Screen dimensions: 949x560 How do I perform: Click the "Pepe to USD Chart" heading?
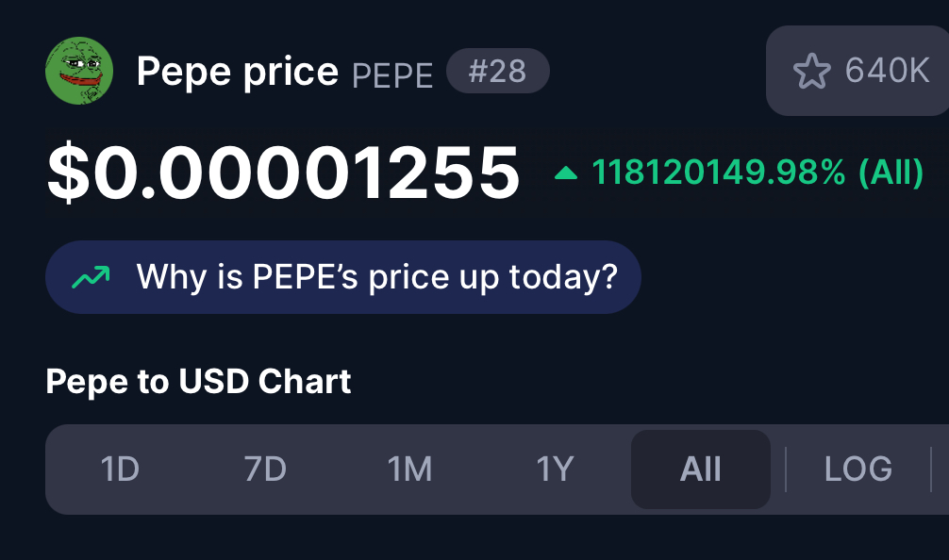pyautogui.click(x=198, y=382)
